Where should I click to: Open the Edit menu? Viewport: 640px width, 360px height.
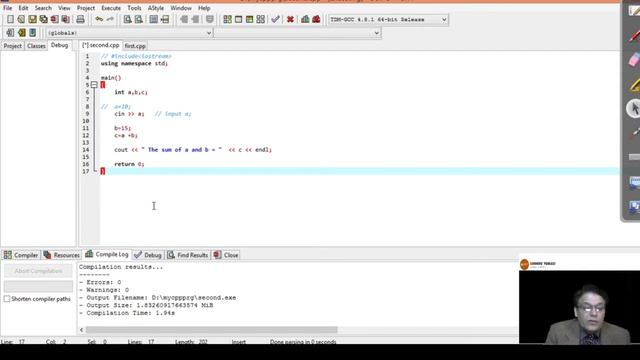click(x=23, y=8)
